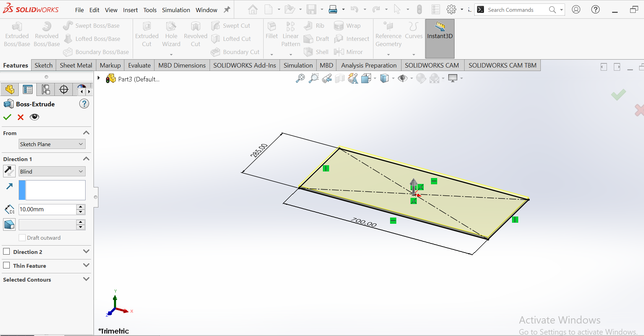Viewport: 644px width, 336px height.
Task: Open Hide/Show Items icon
Action: [x=403, y=79]
